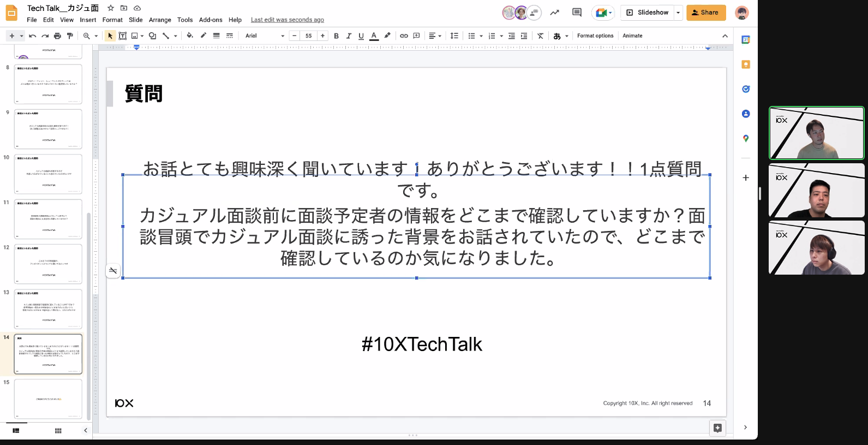Click the Undo arrow in toolbar
Image resolution: width=868 pixels, height=445 pixels.
(33, 36)
